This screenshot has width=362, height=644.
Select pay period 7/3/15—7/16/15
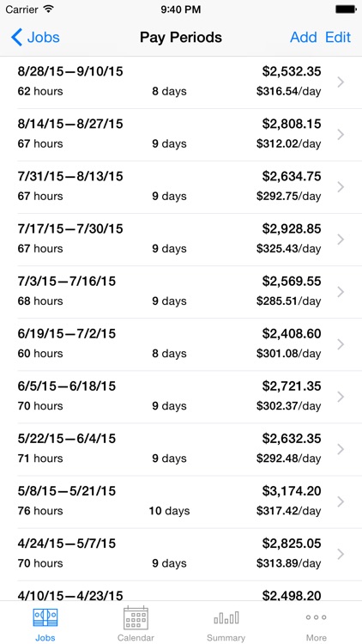point(181,292)
